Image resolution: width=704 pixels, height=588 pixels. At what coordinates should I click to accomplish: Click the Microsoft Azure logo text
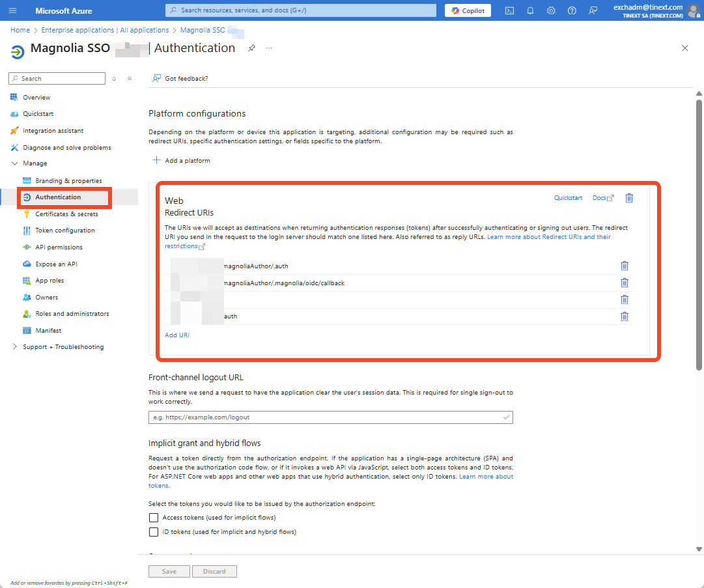click(x=64, y=11)
